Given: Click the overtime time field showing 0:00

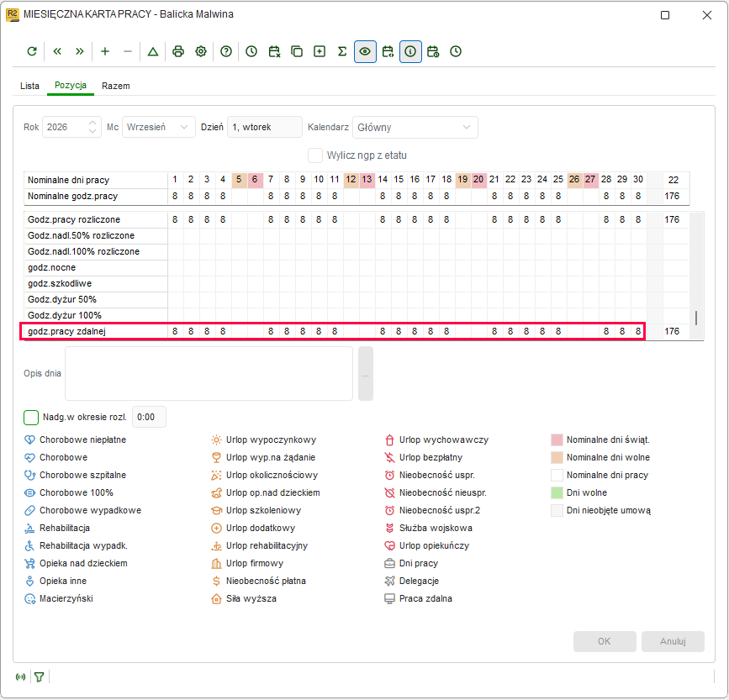Looking at the screenshot, I should 149,417.
